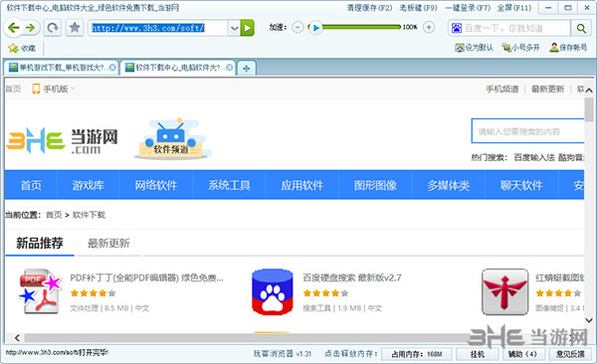Click the 红蜻蜓 dragonfly app icon
Viewport: 597px width, 364px height.
click(x=505, y=291)
